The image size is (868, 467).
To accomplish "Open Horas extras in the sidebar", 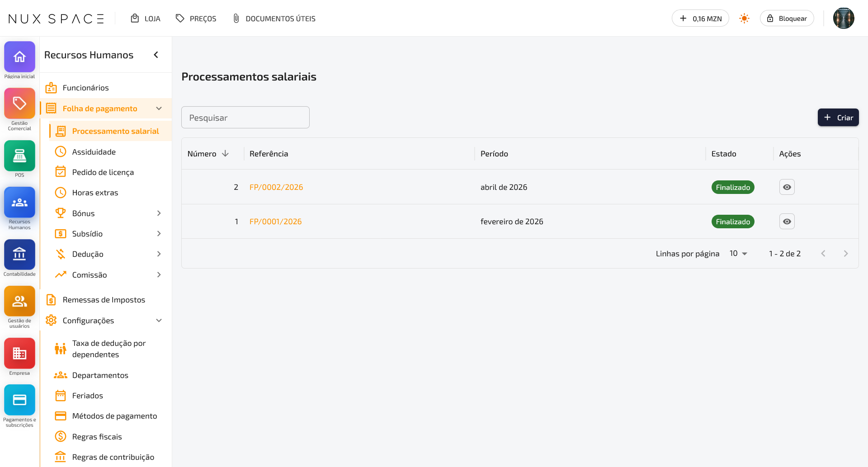I will (x=110, y=193).
